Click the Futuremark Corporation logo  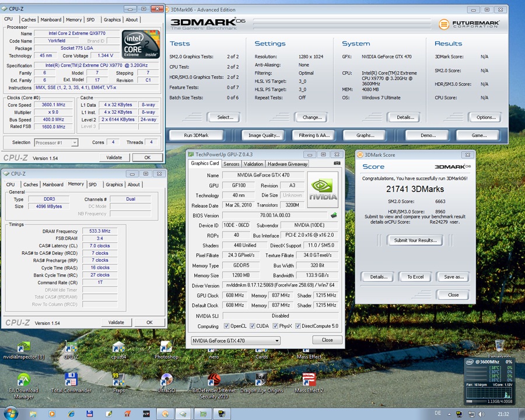click(469, 24)
